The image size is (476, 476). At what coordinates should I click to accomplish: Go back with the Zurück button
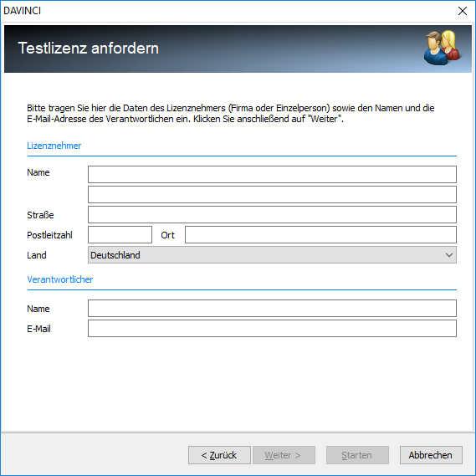pos(219,455)
